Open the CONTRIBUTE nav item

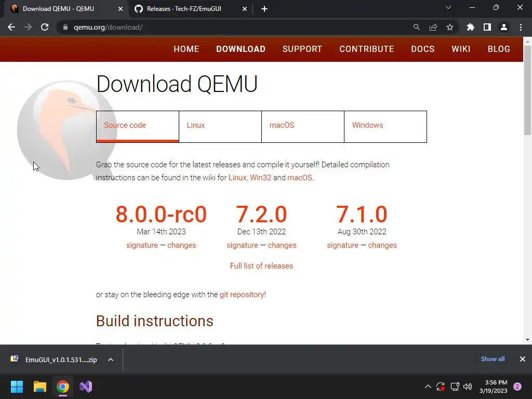click(x=367, y=49)
